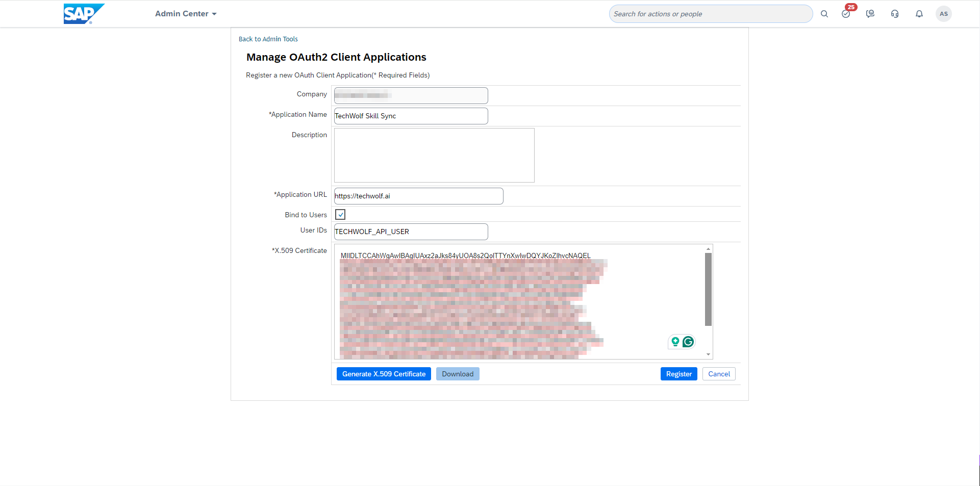Launch the Joule chat assistant icon
This screenshot has width=980, height=486.
point(870,14)
